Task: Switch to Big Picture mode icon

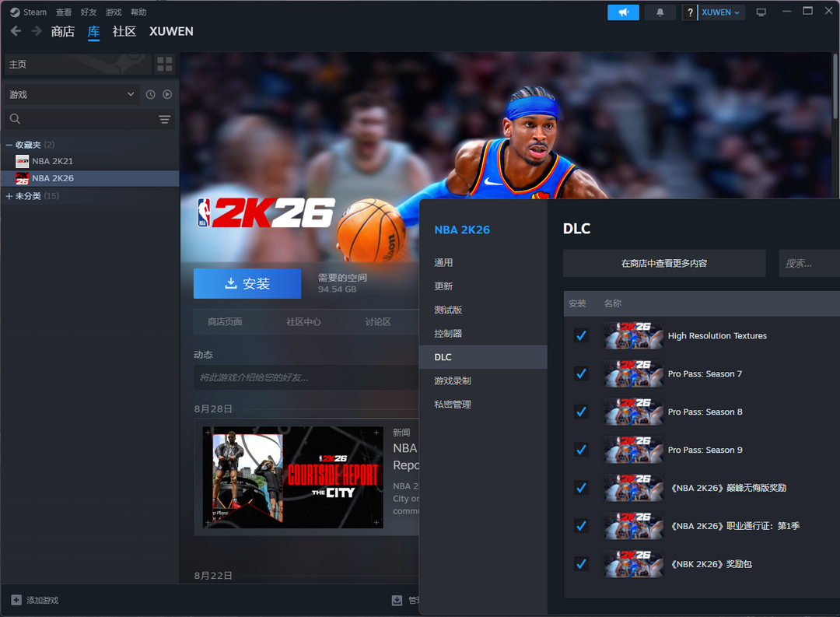Action: pos(761,12)
